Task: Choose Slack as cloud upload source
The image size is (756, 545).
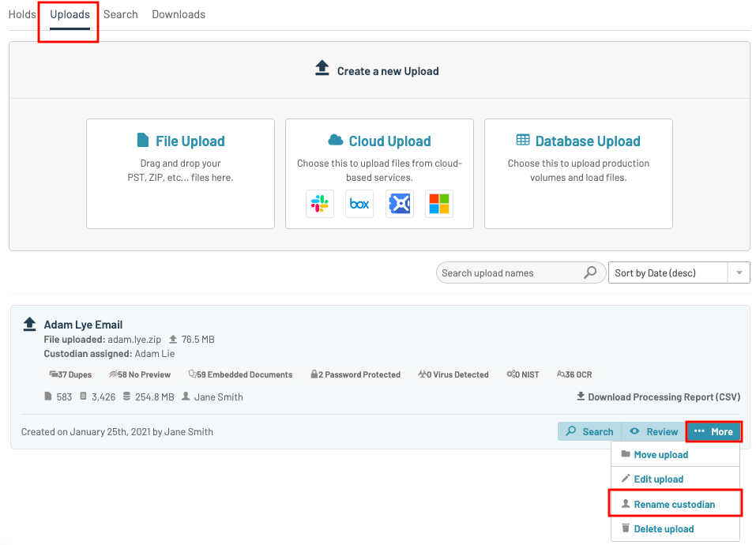Action: tap(320, 204)
